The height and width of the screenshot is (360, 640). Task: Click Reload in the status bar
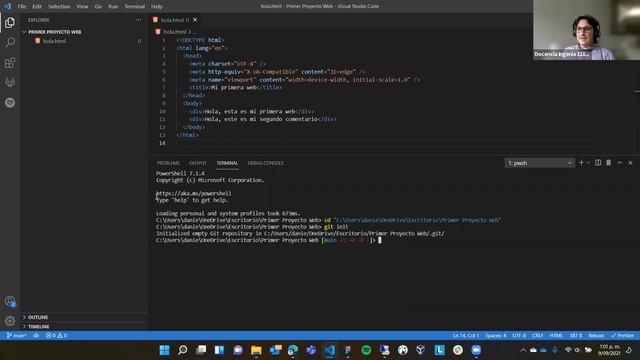point(596,336)
